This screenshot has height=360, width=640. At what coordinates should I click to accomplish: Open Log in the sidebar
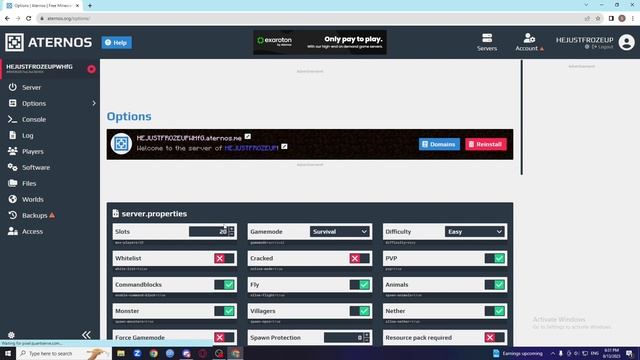27,136
